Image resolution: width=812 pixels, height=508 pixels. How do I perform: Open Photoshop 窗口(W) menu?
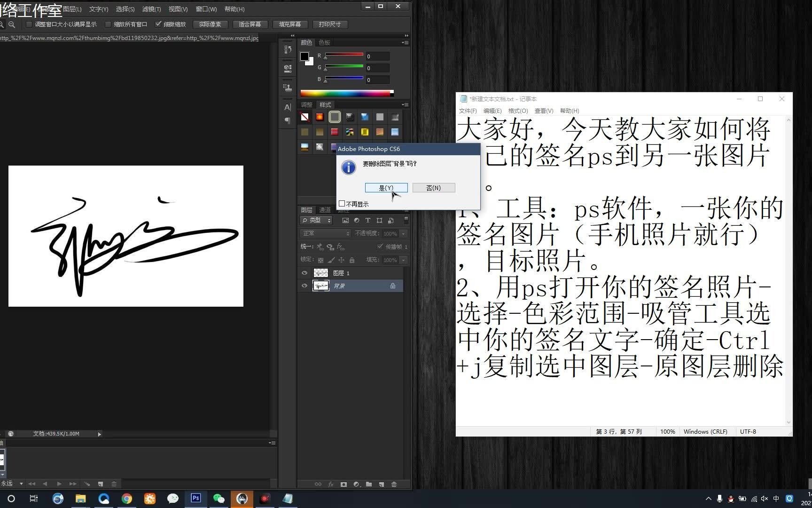pyautogui.click(x=206, y=9)
